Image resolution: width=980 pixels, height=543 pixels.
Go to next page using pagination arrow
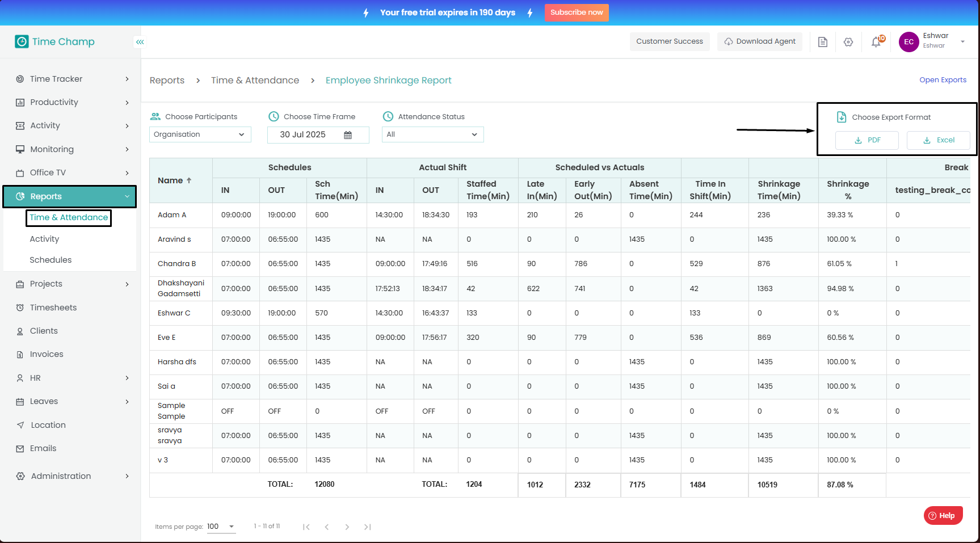[347, 527]
